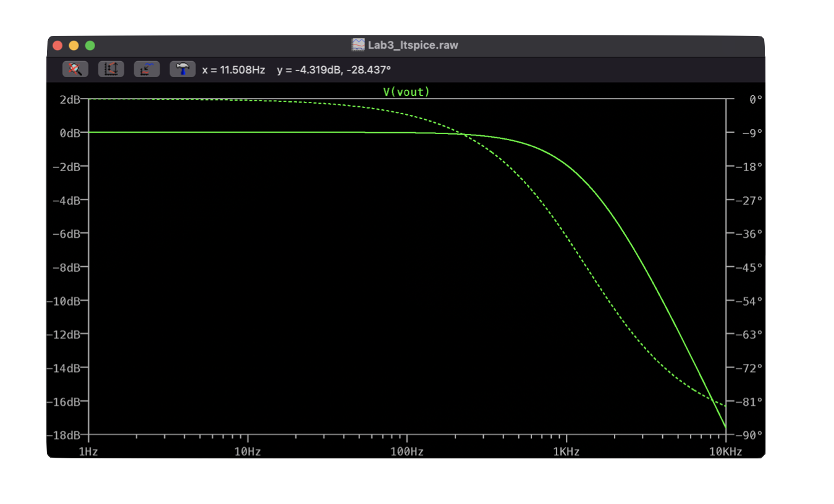Screen dimensions: 834x504
Task: Click the -36° phase axis label
Action: [x=749, y=233]
